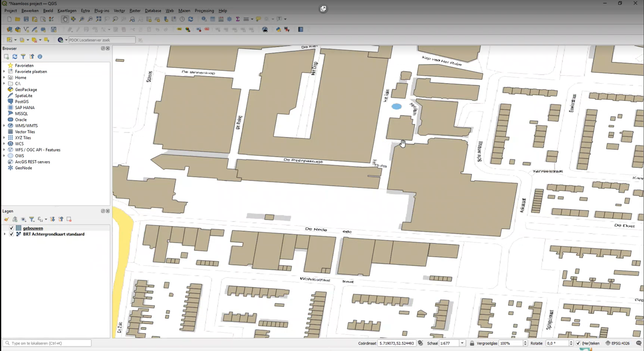The image size is (644, 351).
Task: Click the Add Group icon in Lagen panel
Action: pyautogui.click(x=15, y=219)
